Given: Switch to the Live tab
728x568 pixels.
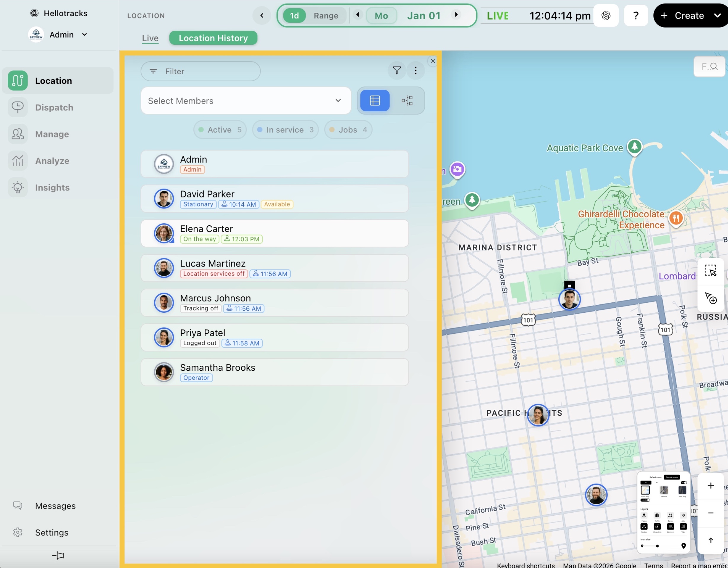Looking at the screenshot, I should (150, 38).
